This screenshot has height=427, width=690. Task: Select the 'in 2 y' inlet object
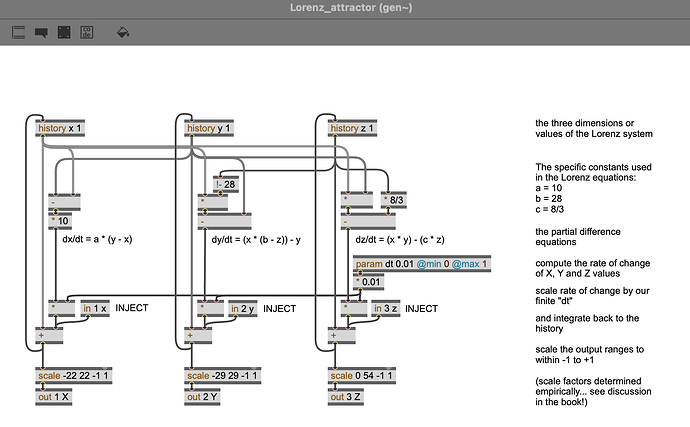click(243, 309)
